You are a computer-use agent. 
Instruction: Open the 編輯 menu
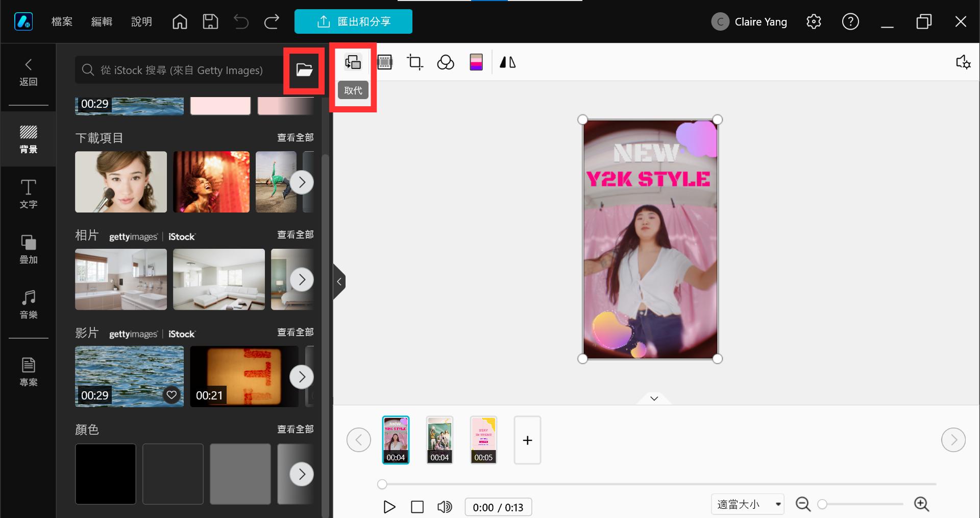tap(102, 21)
